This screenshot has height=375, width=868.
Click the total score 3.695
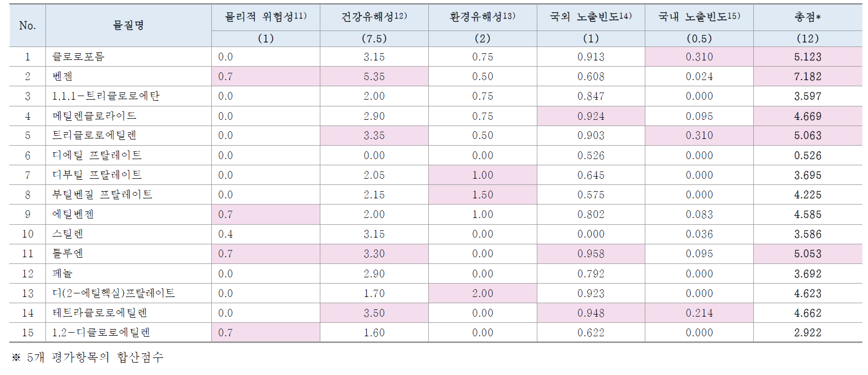pyautogui.click(x=808, y=175)
